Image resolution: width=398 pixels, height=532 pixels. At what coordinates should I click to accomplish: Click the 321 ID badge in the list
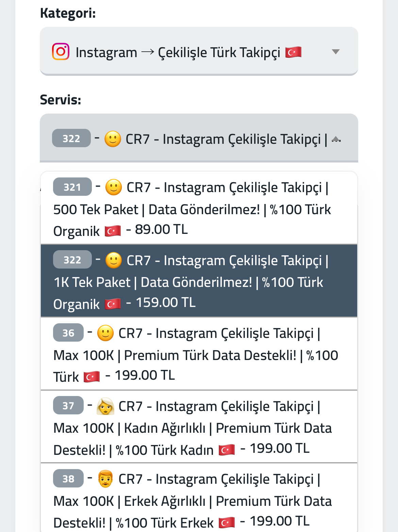(x=72, y=187)
